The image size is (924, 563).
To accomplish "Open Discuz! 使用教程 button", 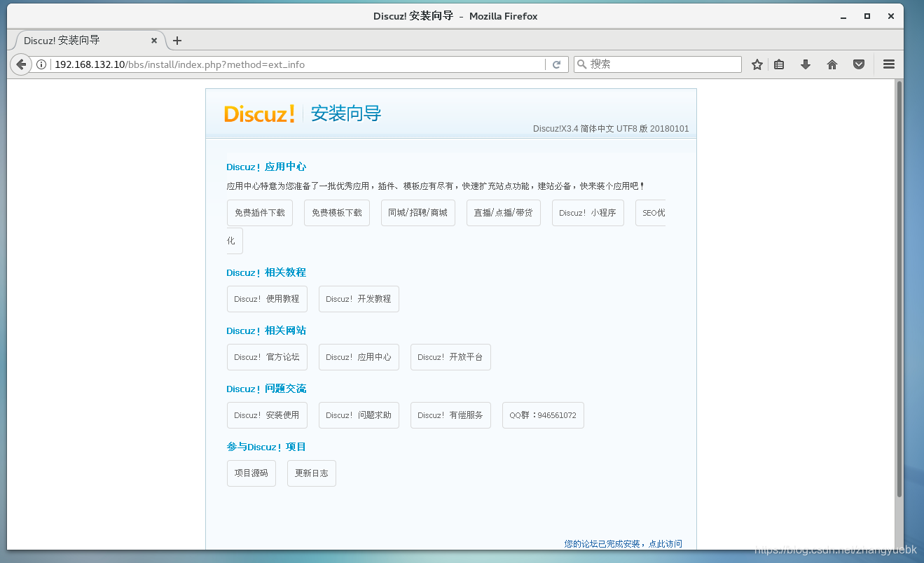I will point(267,299).
